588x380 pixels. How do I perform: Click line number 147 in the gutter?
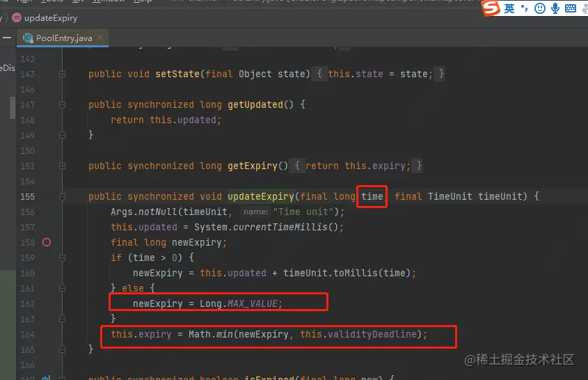(x=27, y=104)
